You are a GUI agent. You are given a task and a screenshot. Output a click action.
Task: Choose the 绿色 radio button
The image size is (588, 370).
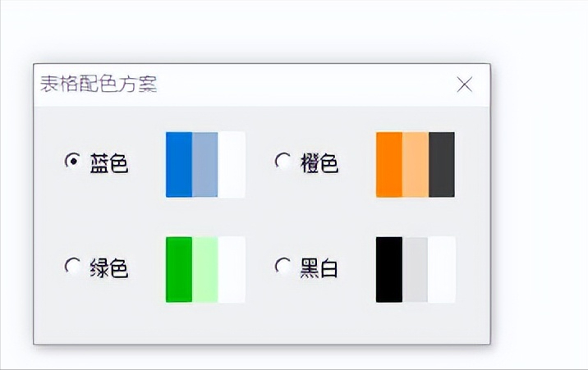pos(73,267)
